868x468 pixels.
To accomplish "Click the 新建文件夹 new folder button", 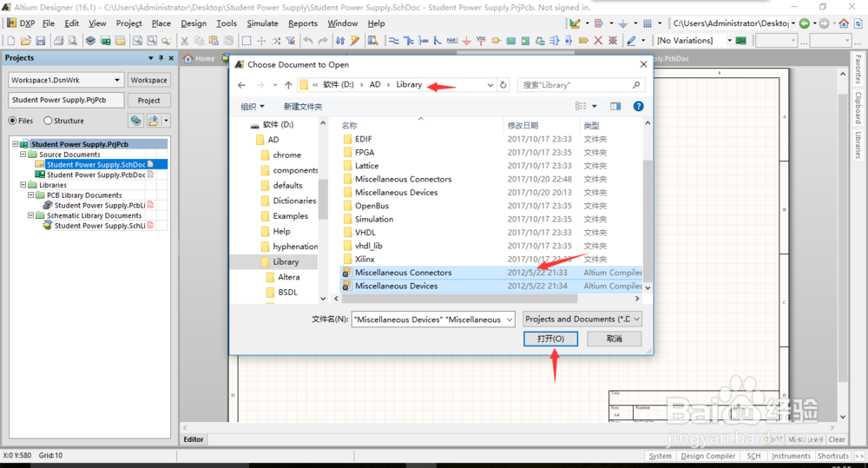I will pos(303,106).
